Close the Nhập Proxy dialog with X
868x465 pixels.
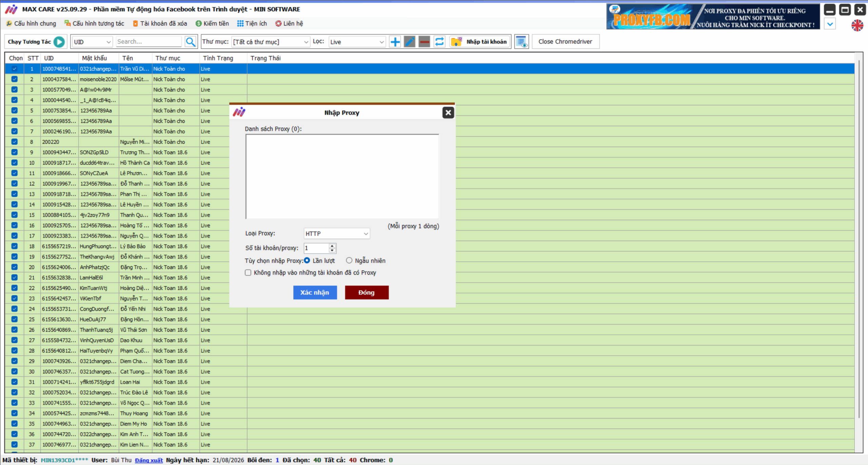click(x=448, y=113)
